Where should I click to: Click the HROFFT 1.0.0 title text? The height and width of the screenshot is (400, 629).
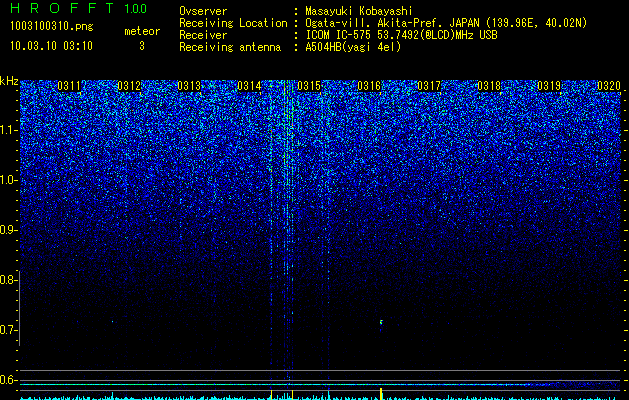point(79,8)
